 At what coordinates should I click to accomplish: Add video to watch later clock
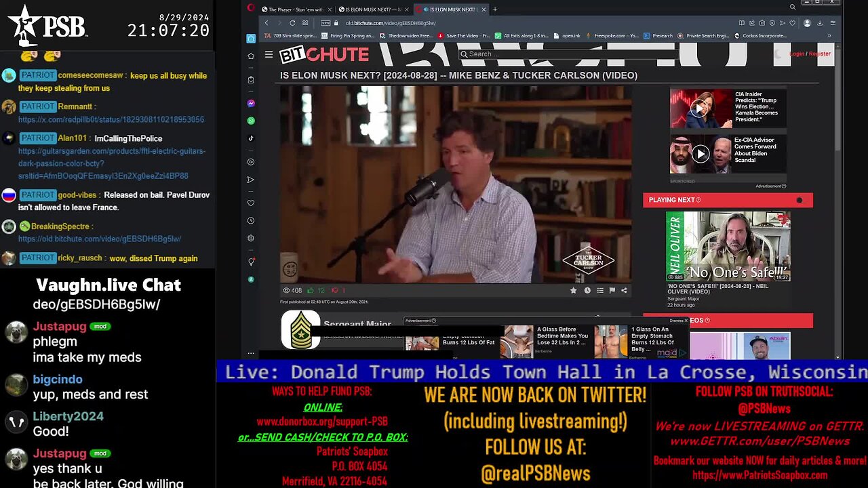(x=587, y=290)
